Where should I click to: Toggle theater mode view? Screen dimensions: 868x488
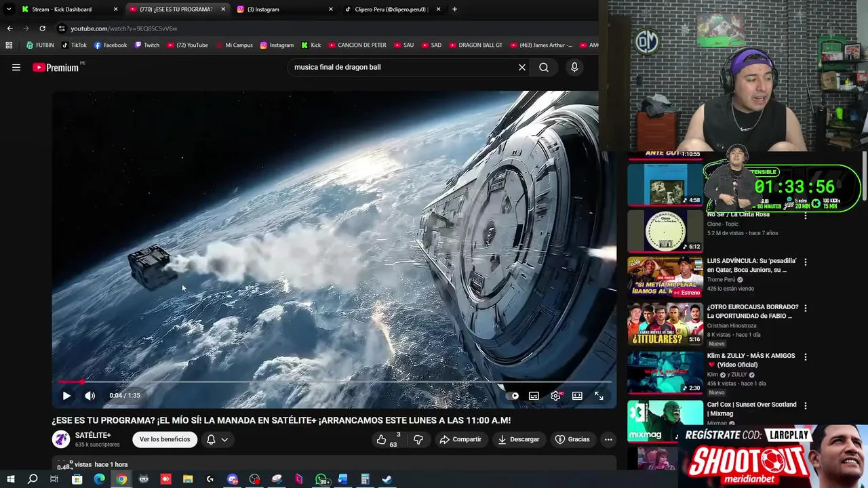577,396
